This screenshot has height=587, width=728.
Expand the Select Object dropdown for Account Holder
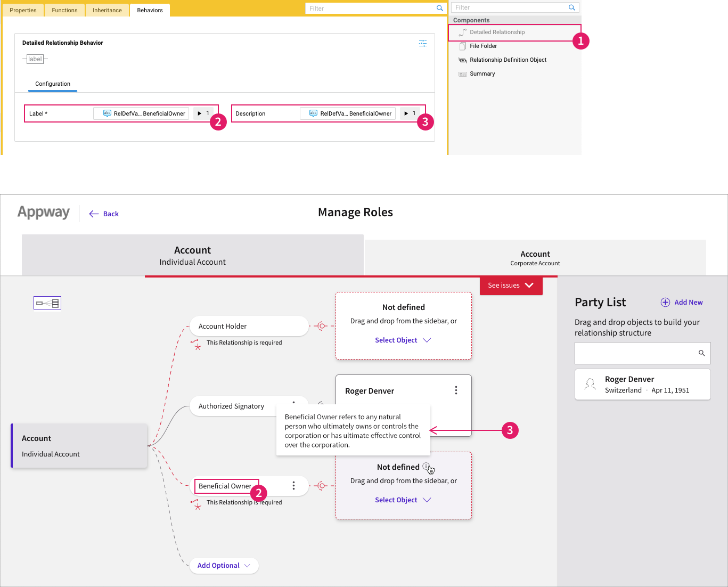click(x=403, y=340)
